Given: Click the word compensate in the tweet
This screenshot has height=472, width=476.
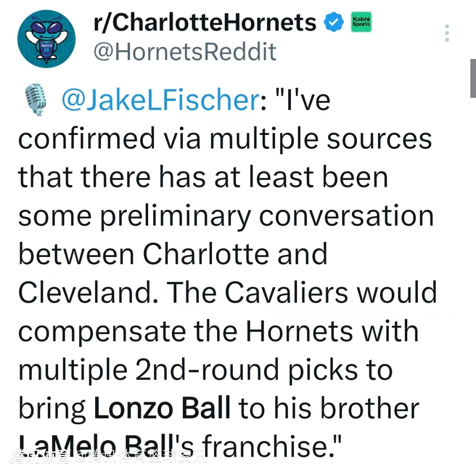Looking at the screenshot, I should click(x=101, y=331).
